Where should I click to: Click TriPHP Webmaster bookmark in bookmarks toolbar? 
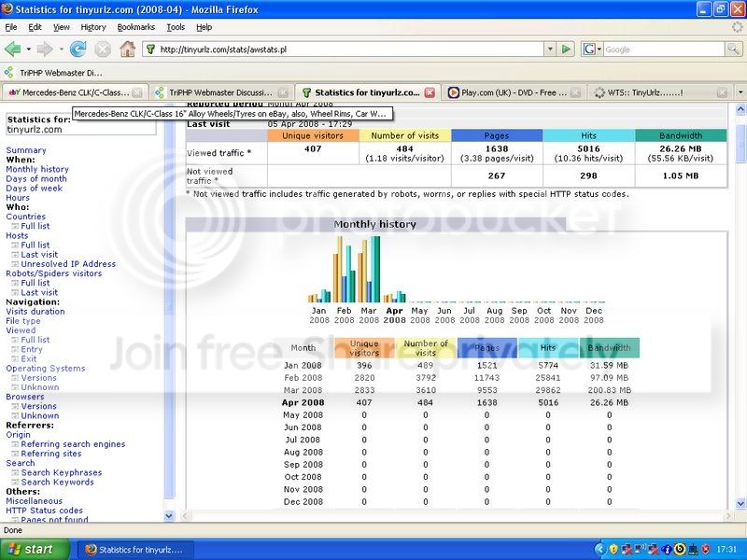pos(53,73)
